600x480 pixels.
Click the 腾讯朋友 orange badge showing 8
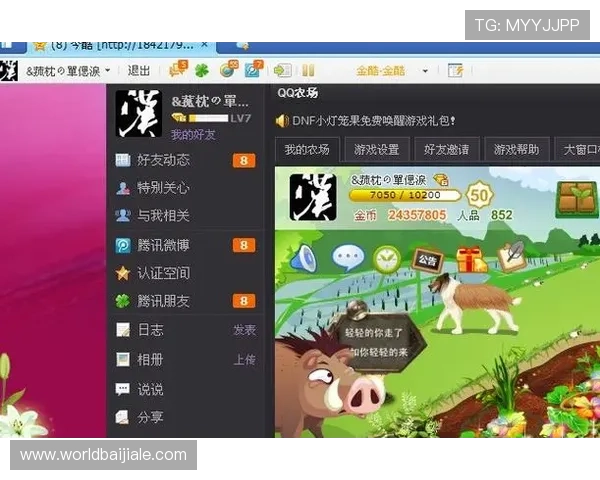click(x=244, y=301)
